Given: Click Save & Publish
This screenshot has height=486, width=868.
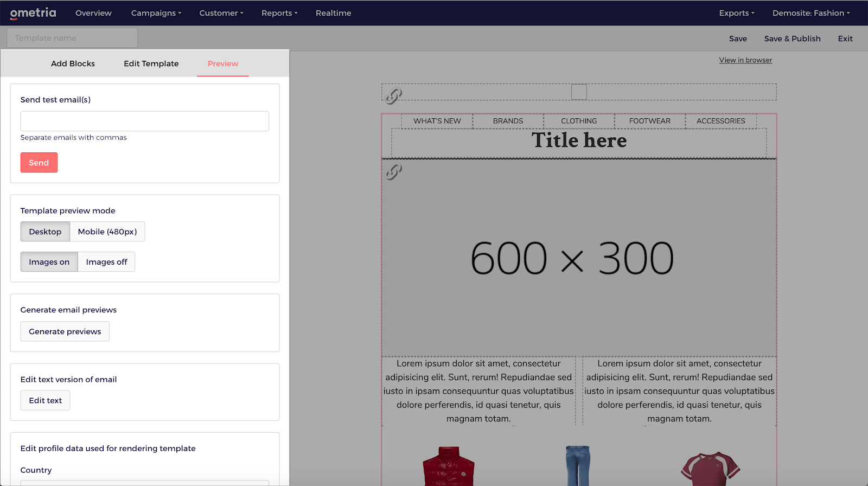Looking at the screenshot, I should 793,39.
